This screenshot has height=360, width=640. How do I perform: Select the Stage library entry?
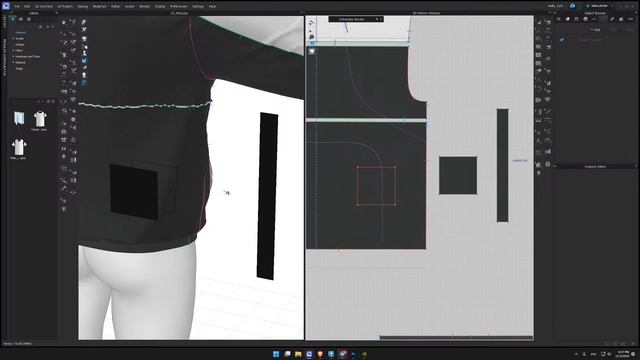point(19,69)
